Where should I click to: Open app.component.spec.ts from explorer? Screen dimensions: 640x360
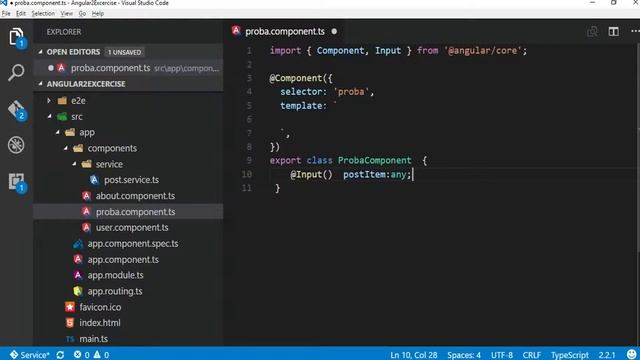tap(133, 244)
